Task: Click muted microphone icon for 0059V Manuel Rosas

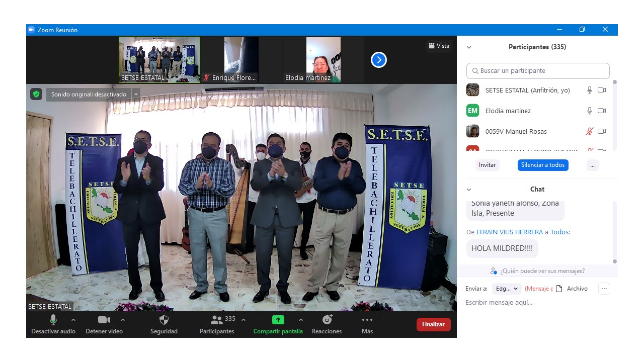Action: point(590,131)
